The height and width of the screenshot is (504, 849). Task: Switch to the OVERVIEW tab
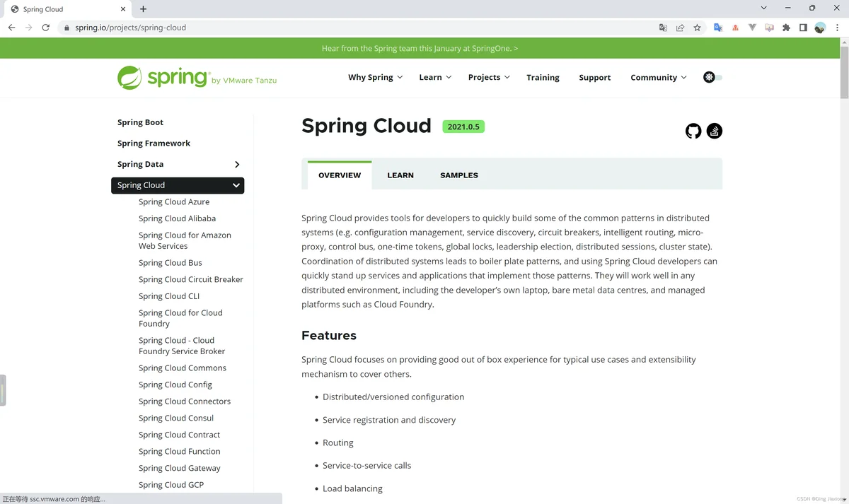click(340, 175)
